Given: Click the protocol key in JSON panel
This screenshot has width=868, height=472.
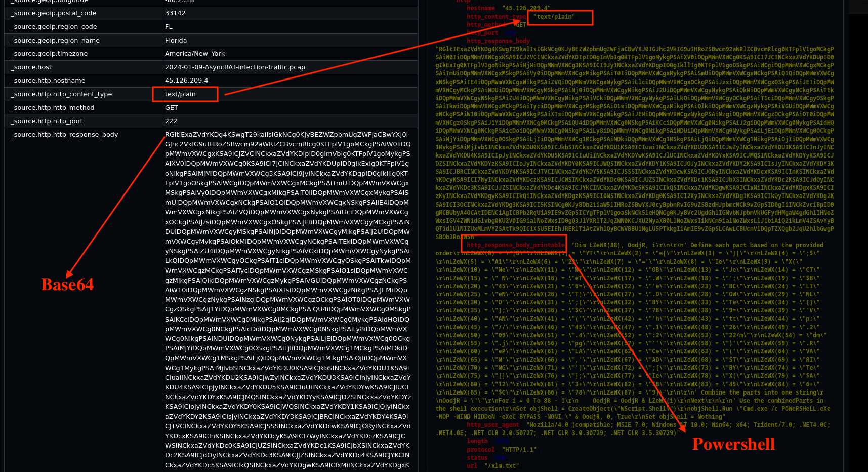Looking at the screenshot, I should click(481, 450).
